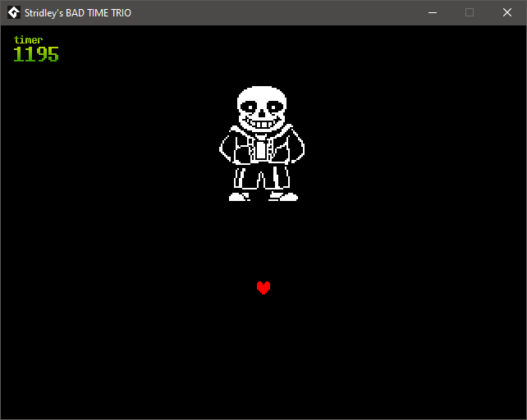The image size is (527, 420).
Task: Close the BAD TIME TRIO window
Action: [x=506, y=13]
